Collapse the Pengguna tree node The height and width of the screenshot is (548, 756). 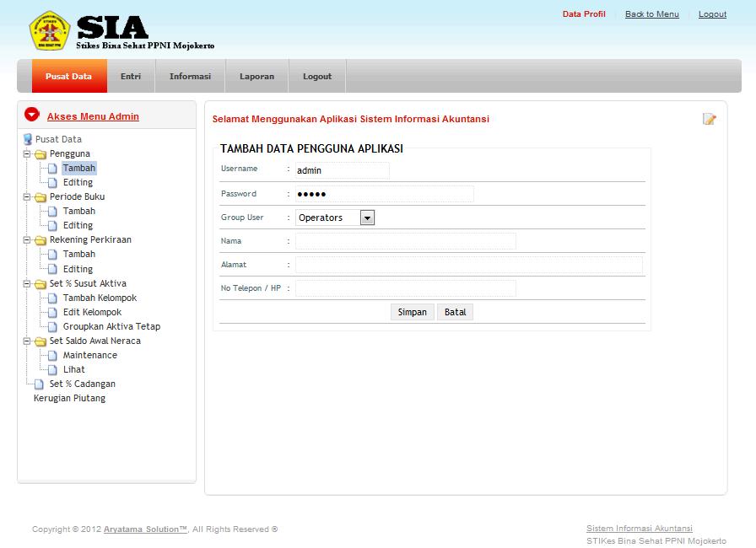click(x=27, y=154)
